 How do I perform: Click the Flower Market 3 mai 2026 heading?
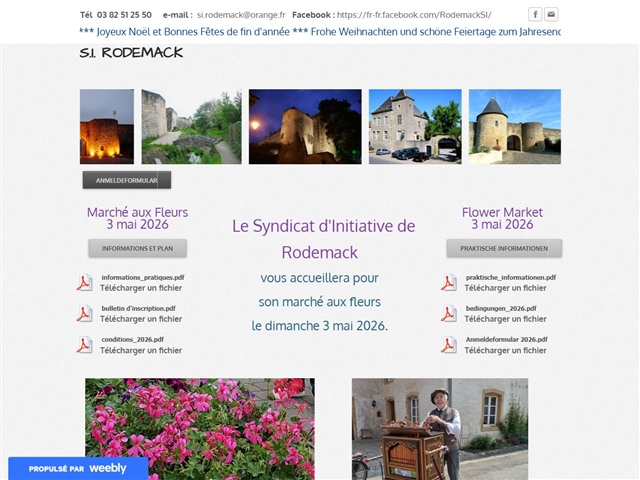point(502,218)
